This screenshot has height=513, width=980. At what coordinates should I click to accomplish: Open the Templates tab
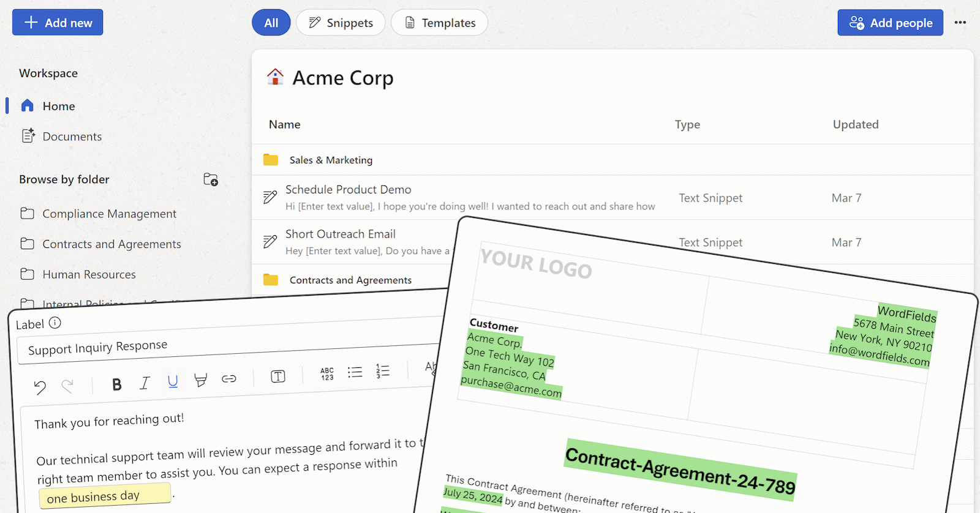pos(440,23)
